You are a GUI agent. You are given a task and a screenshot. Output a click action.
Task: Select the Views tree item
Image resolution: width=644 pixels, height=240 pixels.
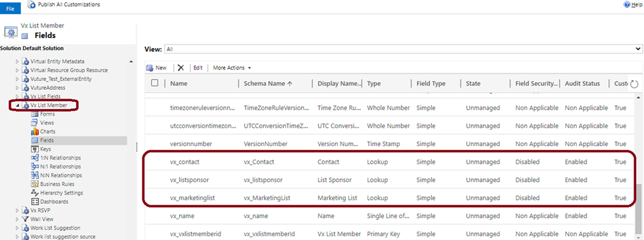(x=47, y=122)
